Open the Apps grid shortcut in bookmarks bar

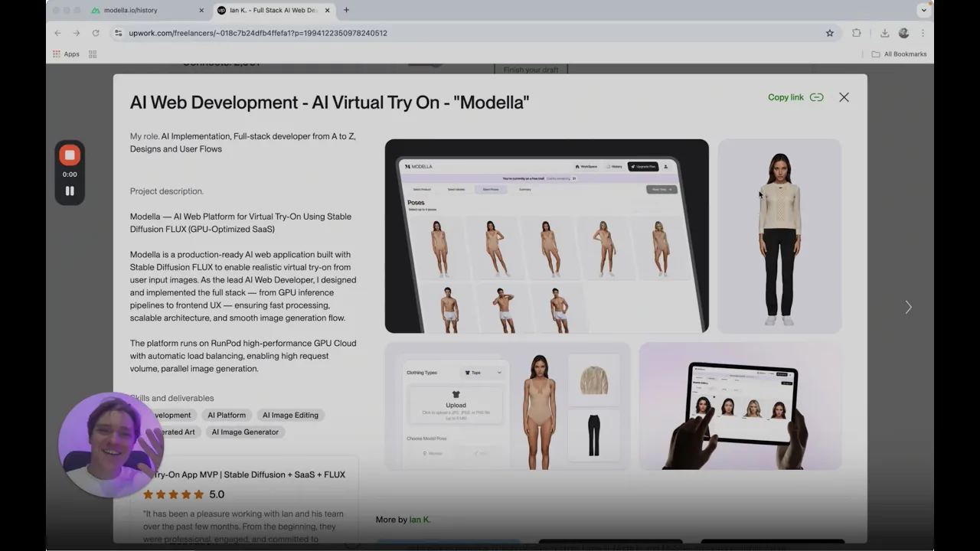click(66, 54)
